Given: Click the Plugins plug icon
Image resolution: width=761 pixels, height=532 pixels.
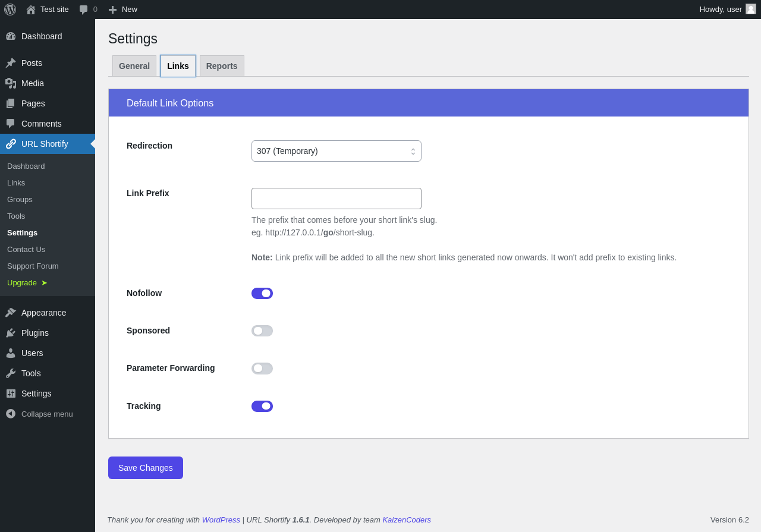Looking at the screenshot, I should tap(11, 333).
